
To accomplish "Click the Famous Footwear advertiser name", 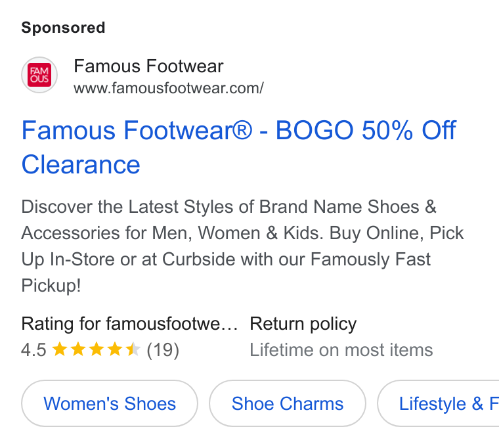I will (x=148, y=66).
